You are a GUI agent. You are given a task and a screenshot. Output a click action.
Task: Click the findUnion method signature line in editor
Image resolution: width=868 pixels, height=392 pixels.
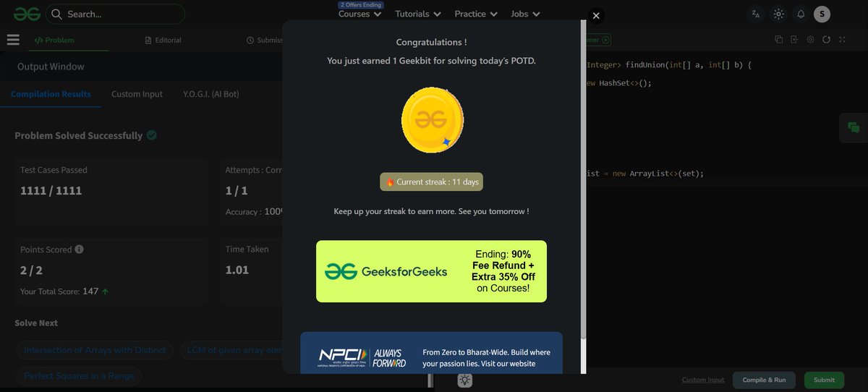(x=669, y=65)
